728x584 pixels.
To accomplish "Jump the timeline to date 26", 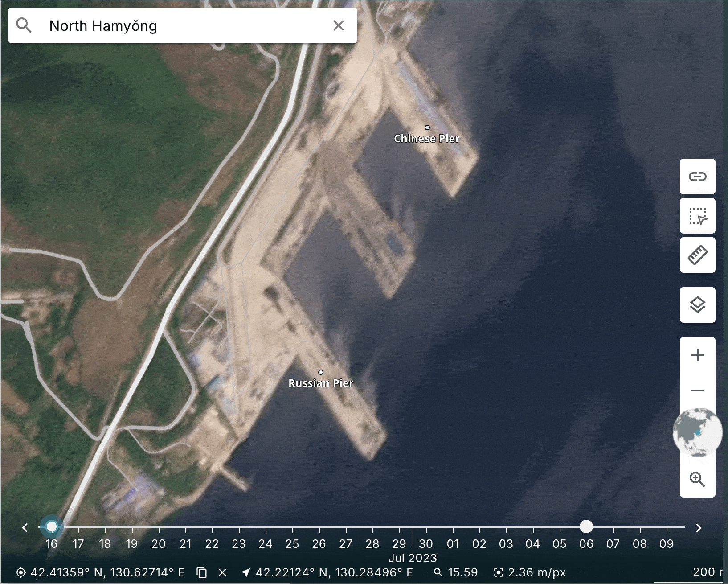I will pyautogui.click(x=319, y=543).
